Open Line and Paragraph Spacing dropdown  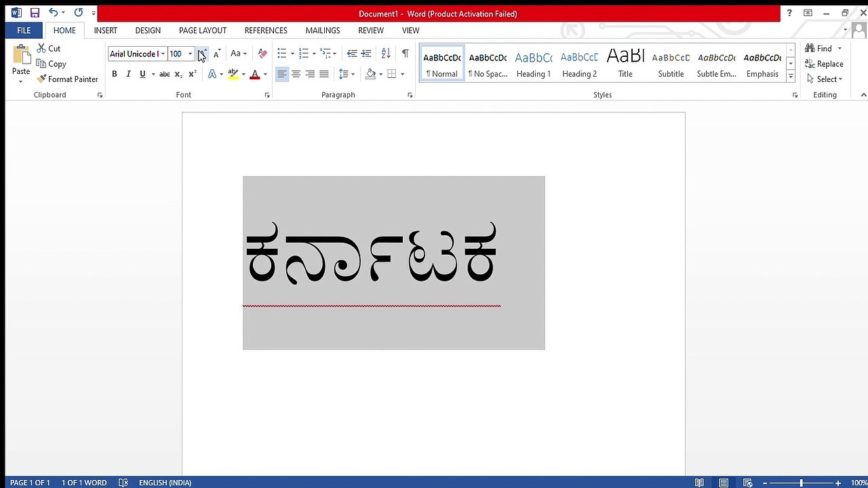(347, 74)
